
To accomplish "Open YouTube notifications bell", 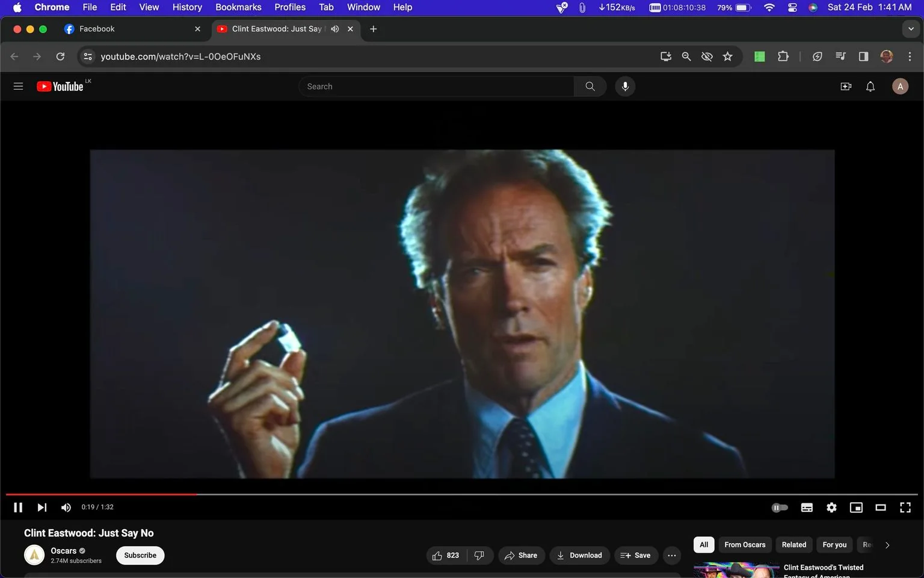I will pos(870,86).
